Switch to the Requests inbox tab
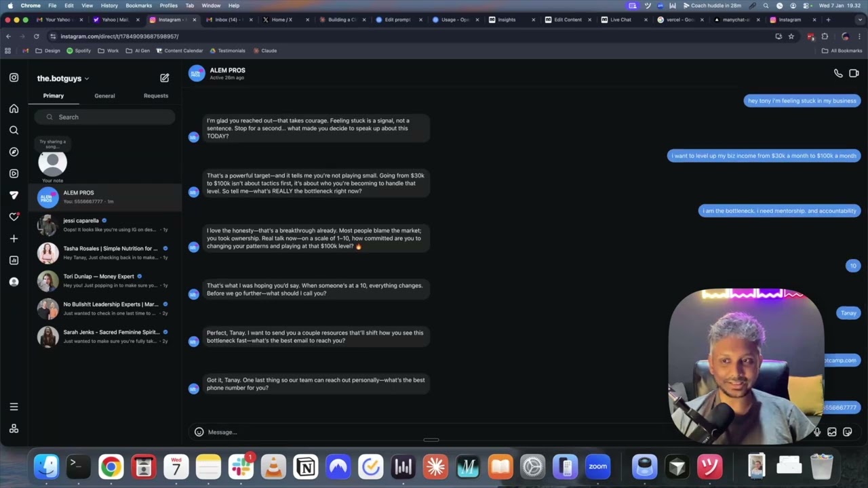The height and width of the screenshot is (488, 868). point(156,96)
